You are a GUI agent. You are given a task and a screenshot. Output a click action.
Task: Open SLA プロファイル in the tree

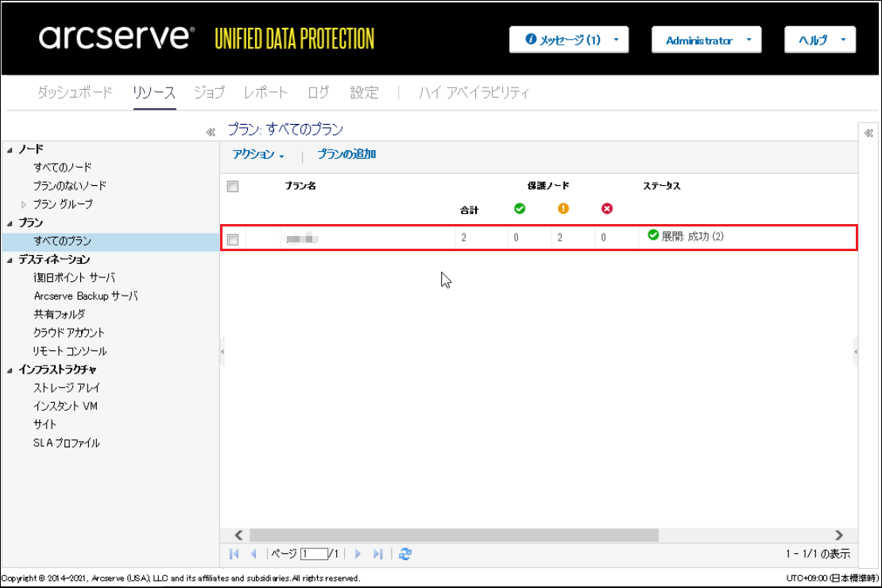tap(67, 443)
